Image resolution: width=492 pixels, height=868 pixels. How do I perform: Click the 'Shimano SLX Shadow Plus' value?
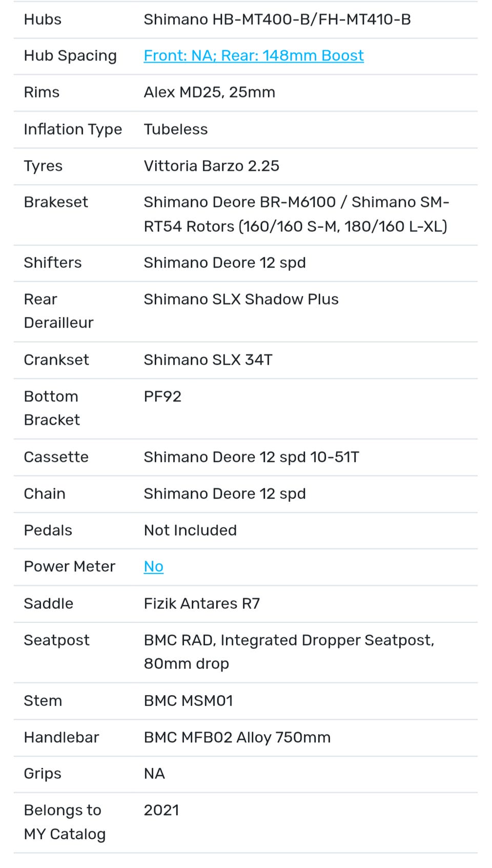pos(241,299)
